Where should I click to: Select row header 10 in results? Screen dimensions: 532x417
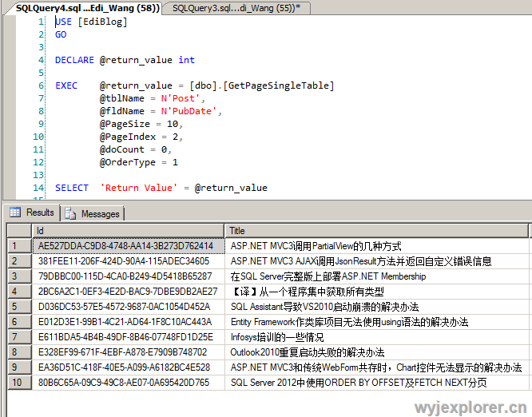[19, 383]
